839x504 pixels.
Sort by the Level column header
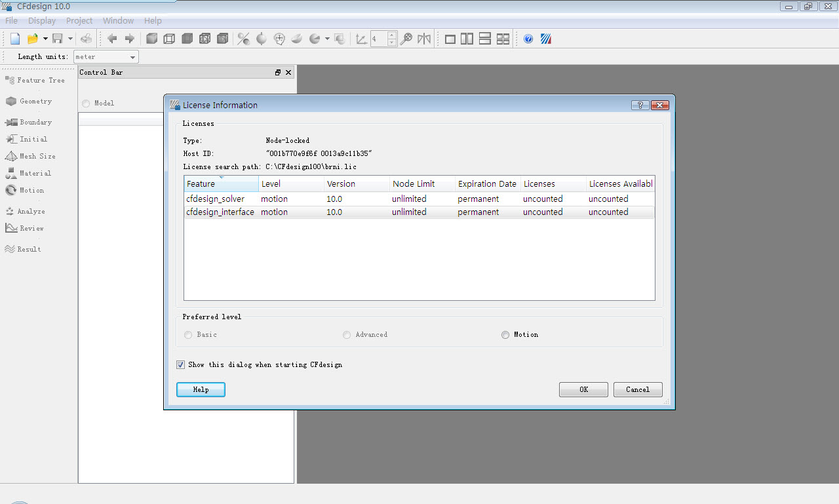[x=291, y=184]
